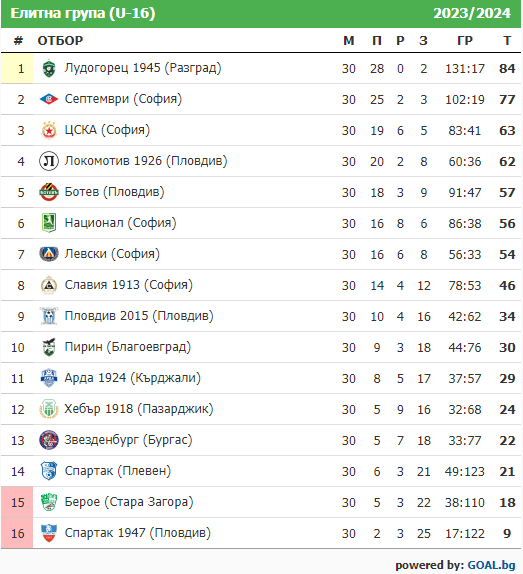Click the Левски София blue crest
The image size is (523, 574).
(x=49, y=254)
